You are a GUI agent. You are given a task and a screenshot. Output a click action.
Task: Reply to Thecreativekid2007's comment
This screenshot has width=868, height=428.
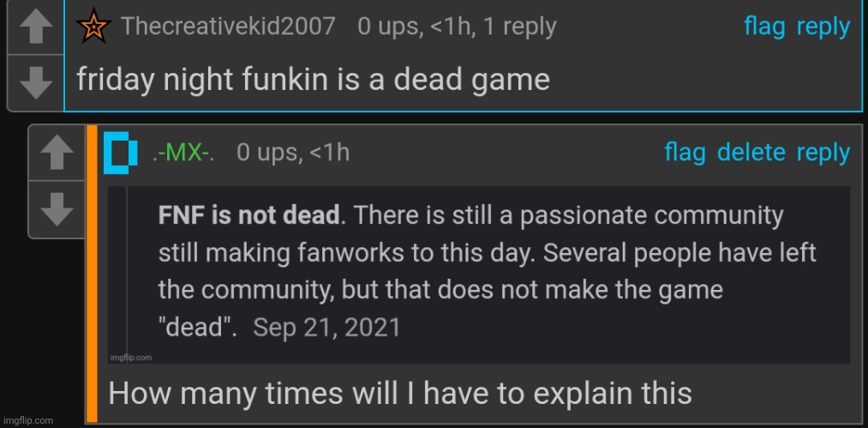(x=823, y=27)
